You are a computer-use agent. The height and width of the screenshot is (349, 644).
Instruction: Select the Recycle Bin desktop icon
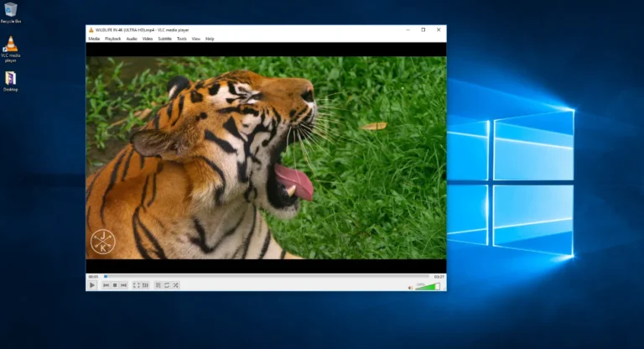tap(10, 13)
